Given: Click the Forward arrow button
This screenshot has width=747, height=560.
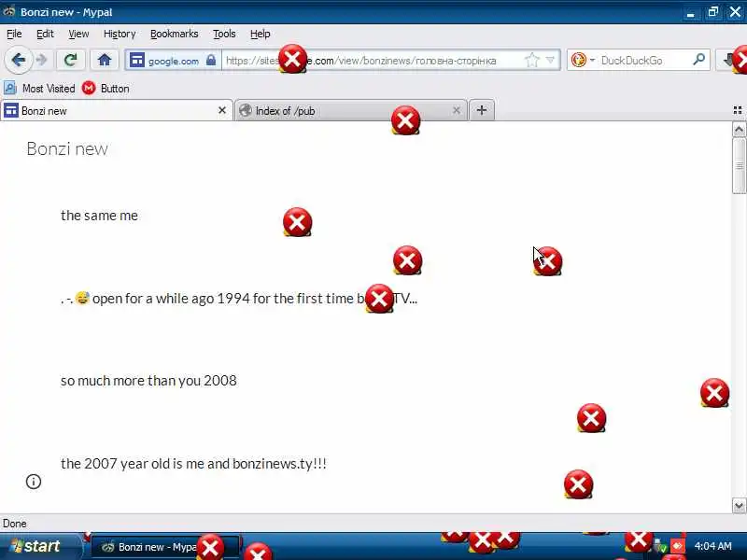Looking at the screenshot, I should tap(42, 60).
